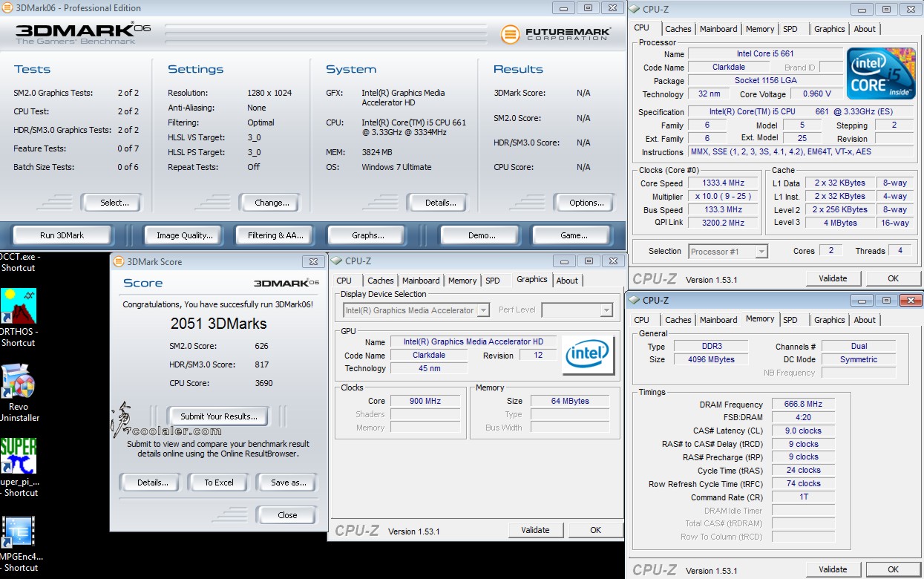
Task: Click title icon of CPU-Z window showing Processor info
Action: (x=635, y=9)
